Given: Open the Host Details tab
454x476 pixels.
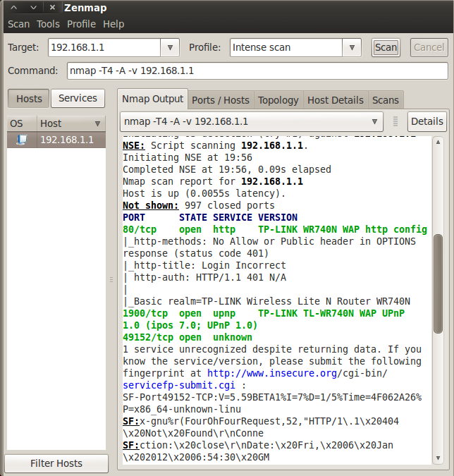Looking at the screenshot, I should pos(336,100).
